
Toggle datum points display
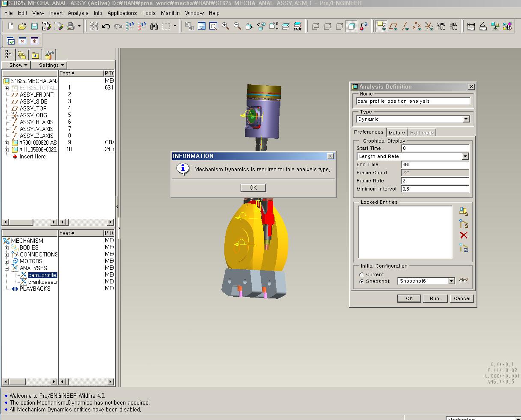click(x=417, y=27)
